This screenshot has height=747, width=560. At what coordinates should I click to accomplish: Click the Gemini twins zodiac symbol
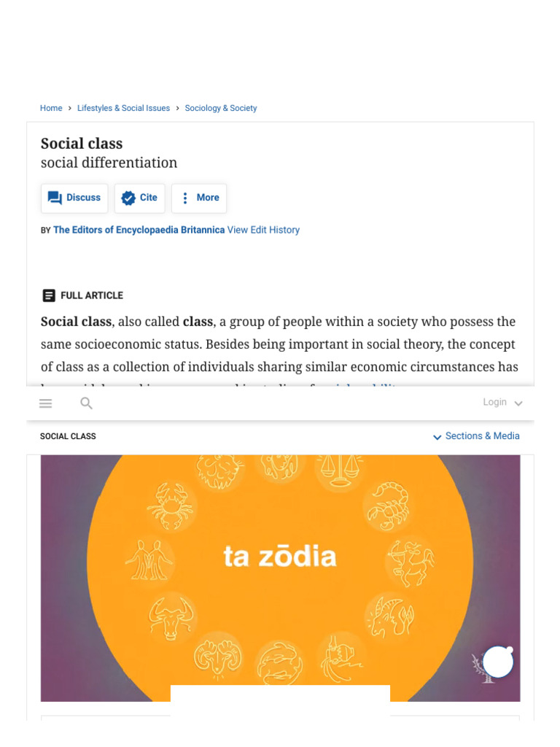[x=149, y=561]
